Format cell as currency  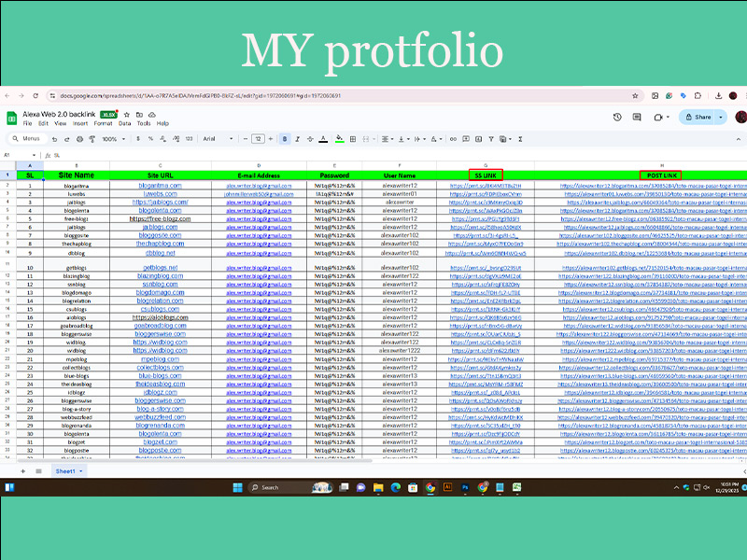[138, 139]
